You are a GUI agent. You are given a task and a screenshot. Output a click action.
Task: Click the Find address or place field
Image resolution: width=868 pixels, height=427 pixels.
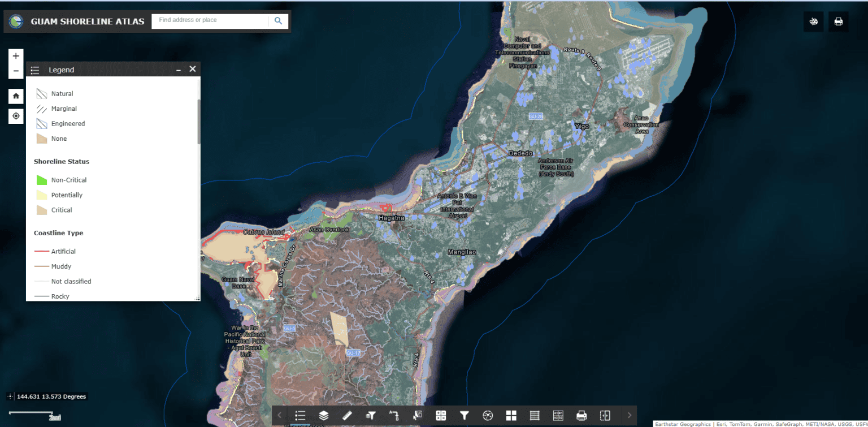click(x=210, y=20)
